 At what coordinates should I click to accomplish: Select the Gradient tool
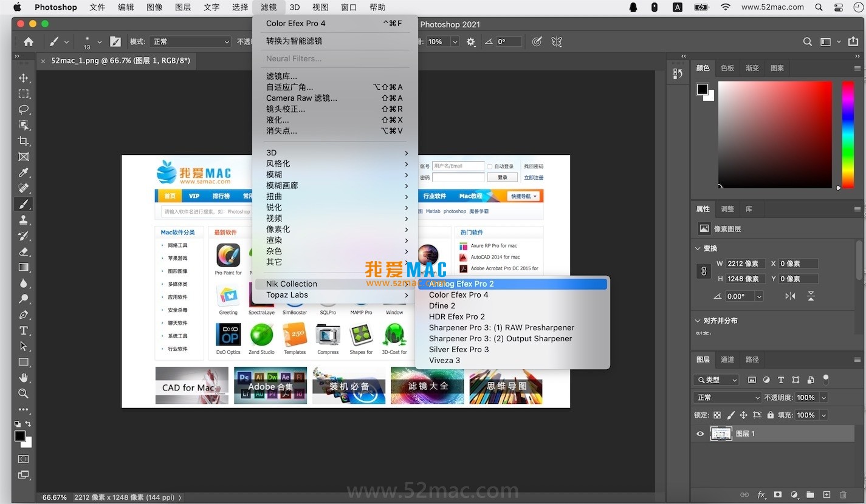coord(24,267)
